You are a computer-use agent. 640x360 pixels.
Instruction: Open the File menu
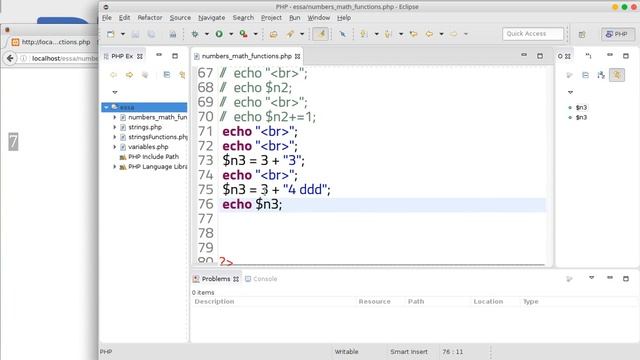click(x=107, y=18)
